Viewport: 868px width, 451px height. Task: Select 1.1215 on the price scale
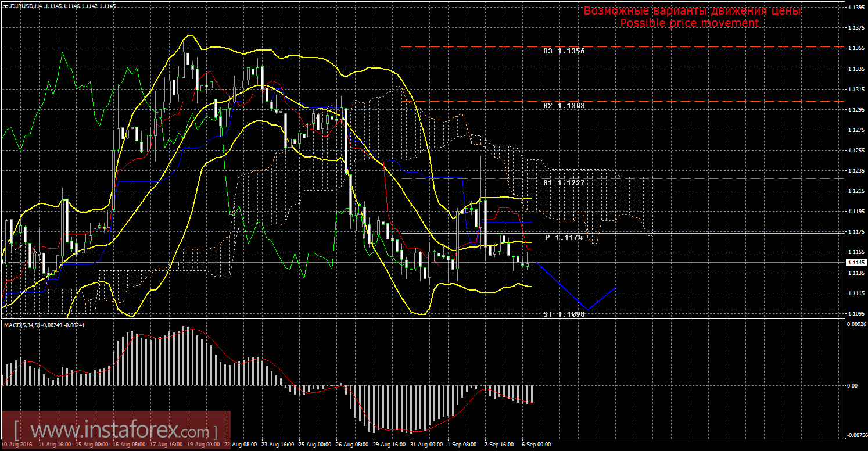[856, 191]
